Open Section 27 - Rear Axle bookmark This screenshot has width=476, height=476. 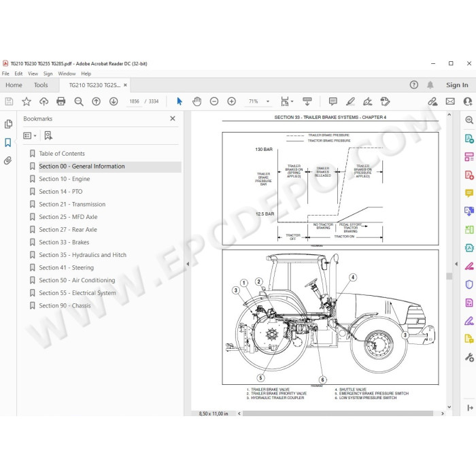point(68,230)
